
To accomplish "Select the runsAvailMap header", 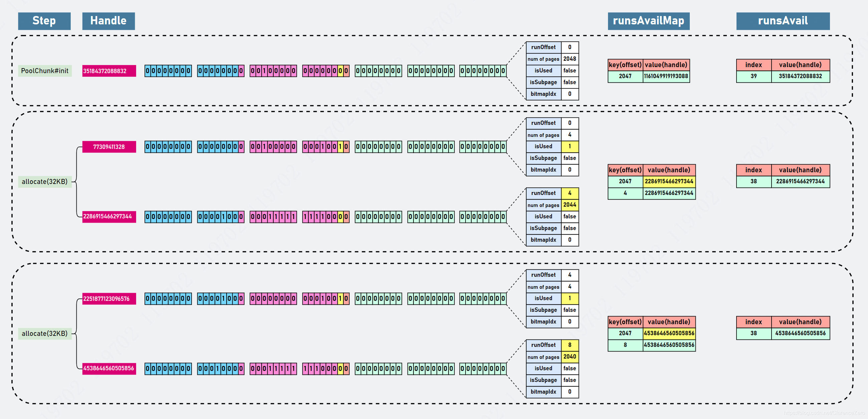I will 648,21.
